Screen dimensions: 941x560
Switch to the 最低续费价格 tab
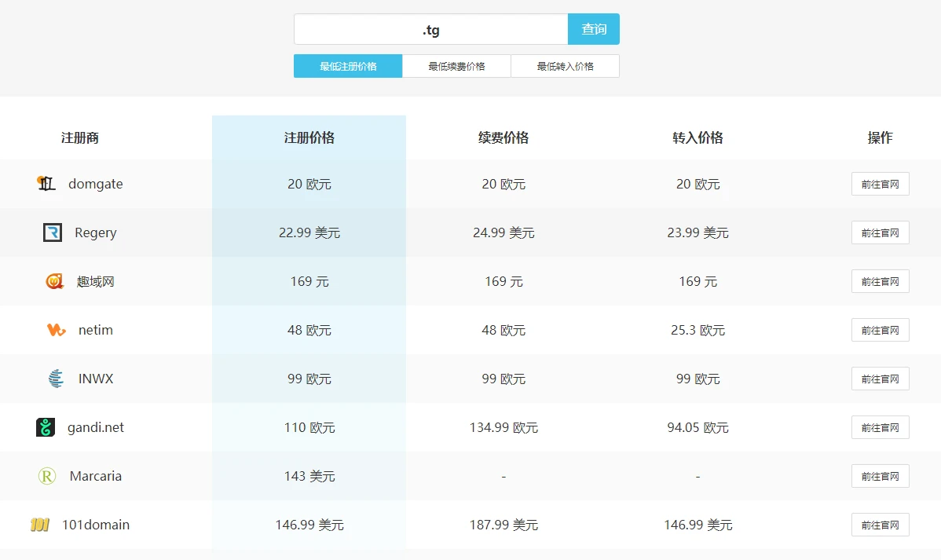click(x=456, y=66)
